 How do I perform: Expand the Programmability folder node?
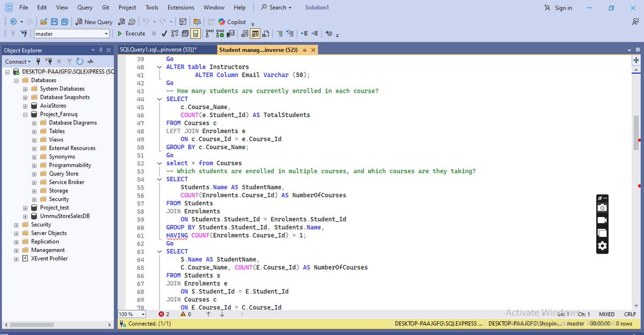(x=34, y=165)
